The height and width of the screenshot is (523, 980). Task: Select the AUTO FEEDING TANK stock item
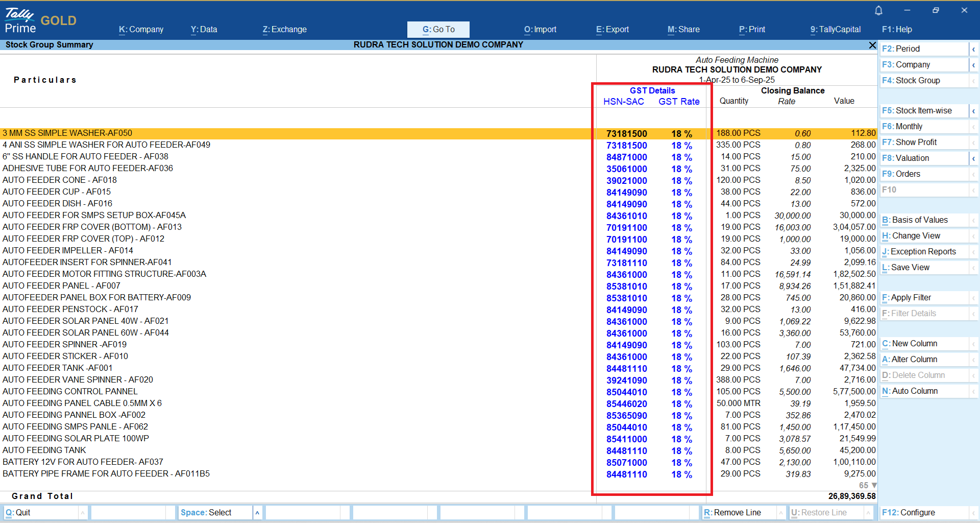point(44,450)
